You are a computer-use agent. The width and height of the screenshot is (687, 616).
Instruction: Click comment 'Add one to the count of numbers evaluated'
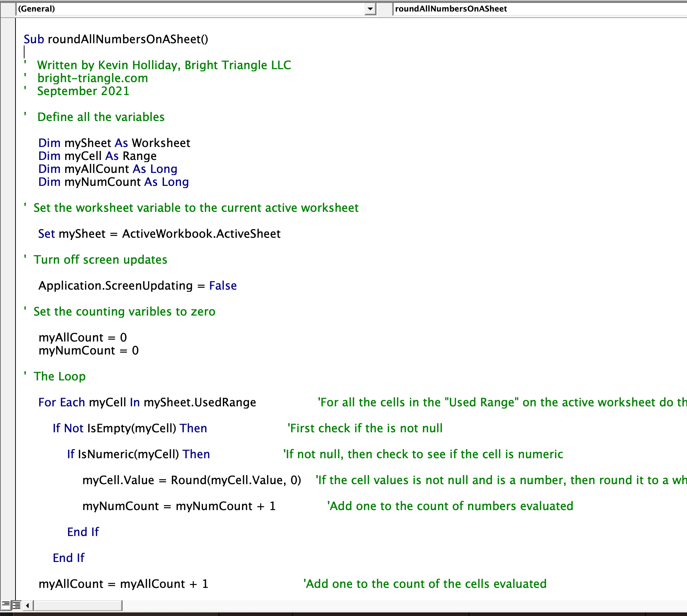(450, 506)
